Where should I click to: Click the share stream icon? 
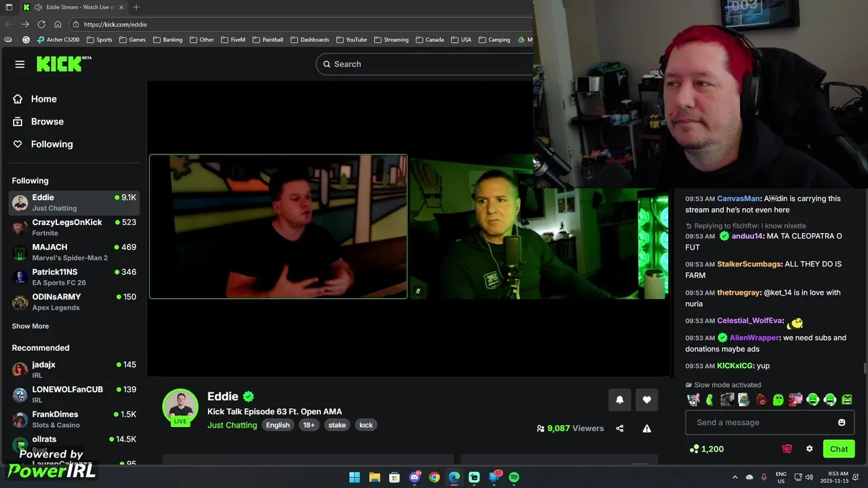tap(620, 428)
